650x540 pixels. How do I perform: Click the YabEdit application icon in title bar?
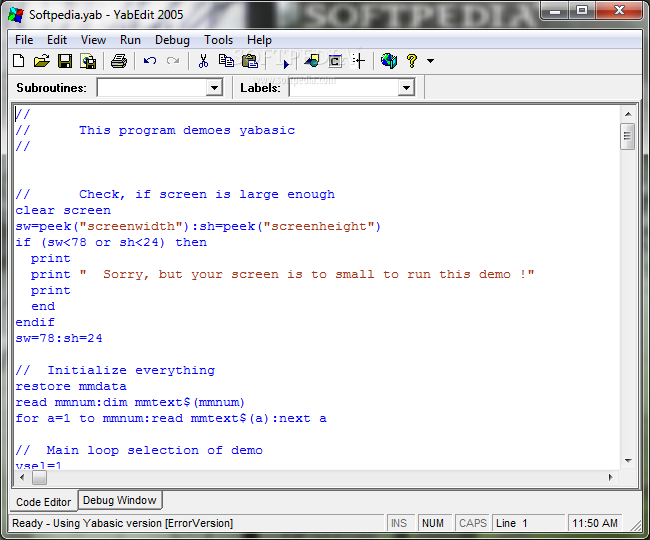click(x=16, y=15)
